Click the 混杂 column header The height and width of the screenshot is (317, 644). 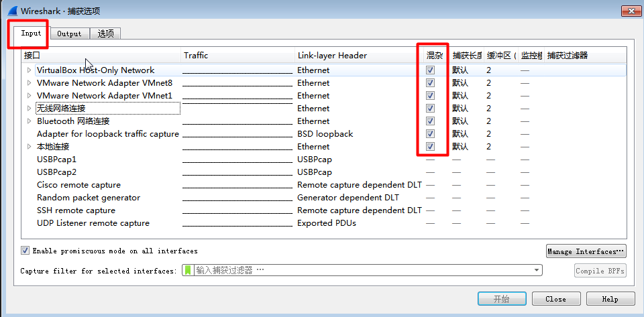437,56
